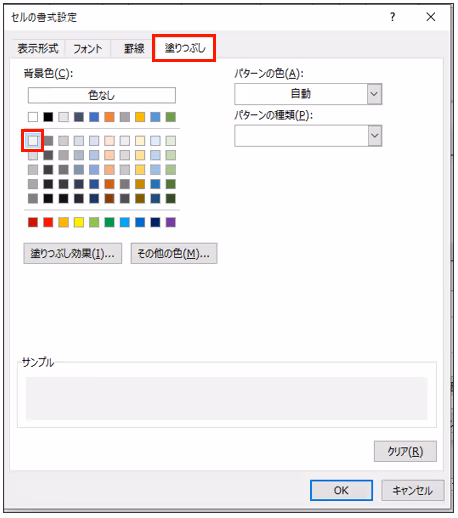Select the darkest forest green shade swatch

pyautogui.click(x=171, y=199)
